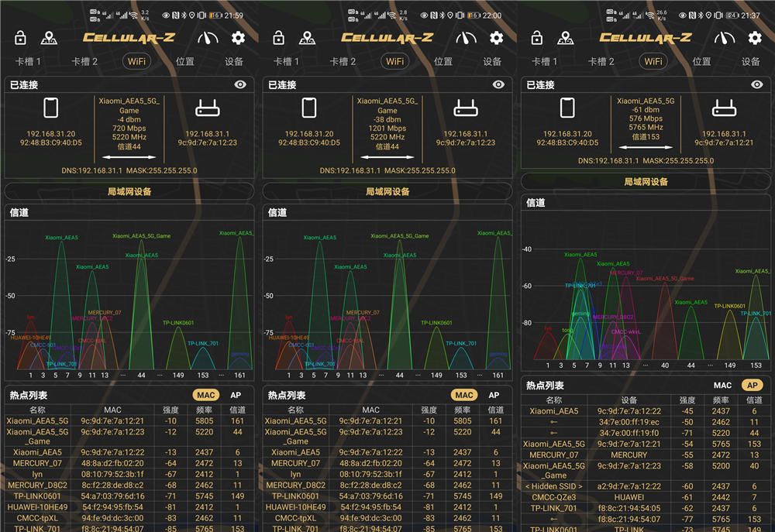This screenshot has height=532, width=775.
Task: Open the map pin icon in the 21:37 screen
Action: [x=566, y=37]
